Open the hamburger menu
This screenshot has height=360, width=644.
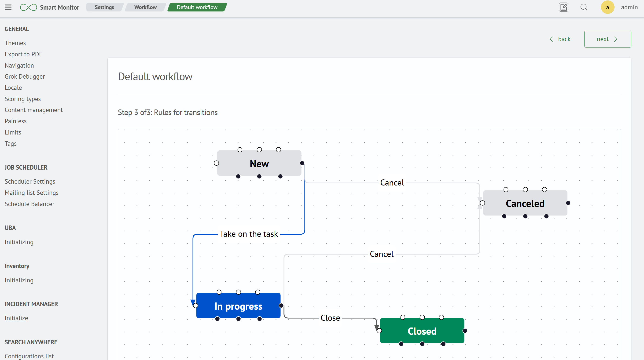click(x=8, y=7)
